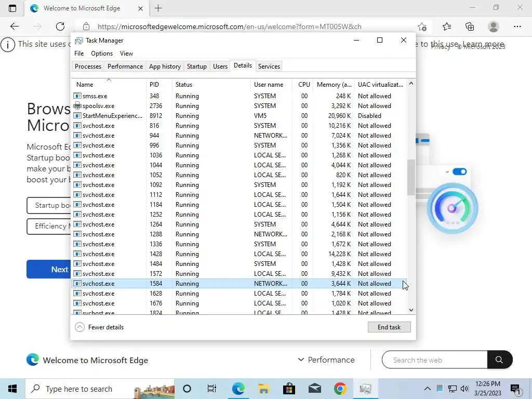Click the web search magnifier button
The width and height of the screenshot is (532, 399).
click(x=499, y=360)
